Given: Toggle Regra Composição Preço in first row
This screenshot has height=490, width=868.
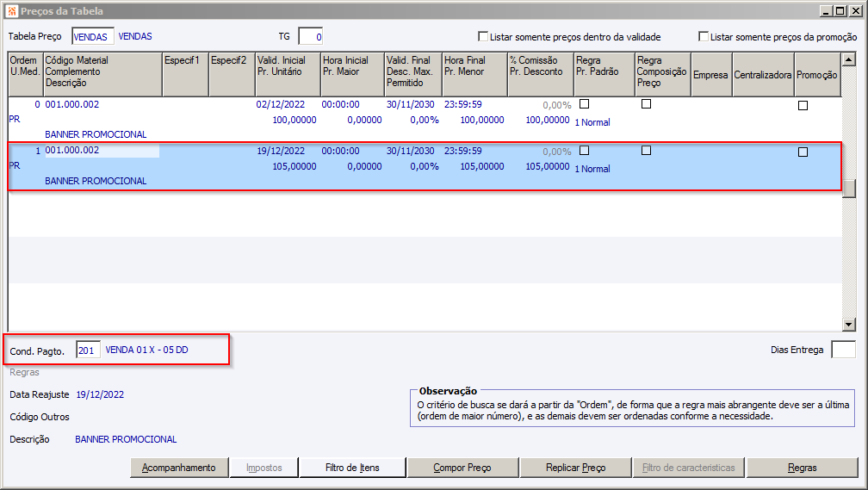Looking at the screenshot, I should (x=646, y=104).
